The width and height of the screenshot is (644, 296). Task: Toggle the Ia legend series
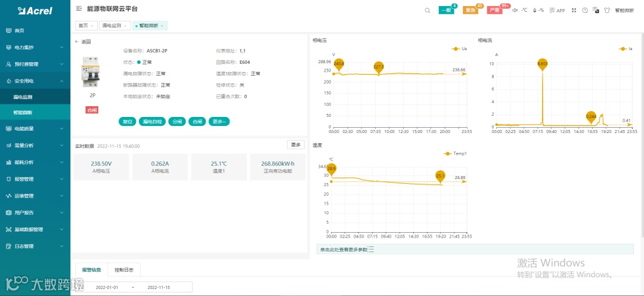[x=626, y=48]
